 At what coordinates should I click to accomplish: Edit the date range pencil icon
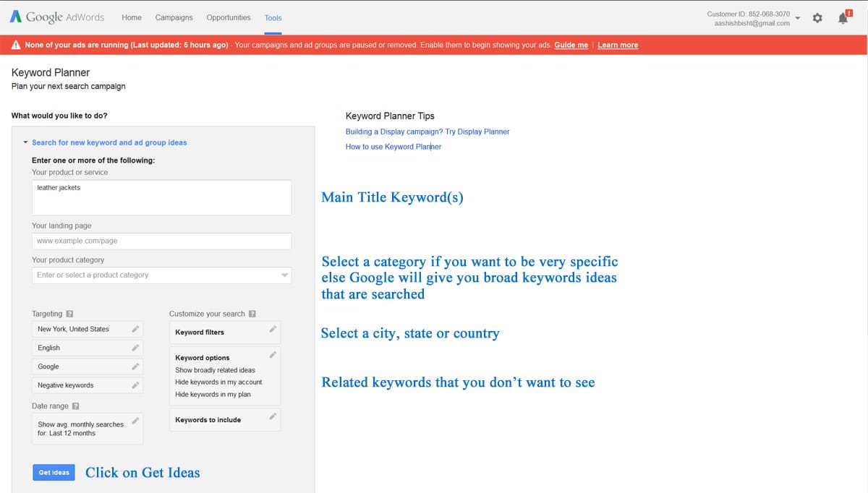coord(135,421)
